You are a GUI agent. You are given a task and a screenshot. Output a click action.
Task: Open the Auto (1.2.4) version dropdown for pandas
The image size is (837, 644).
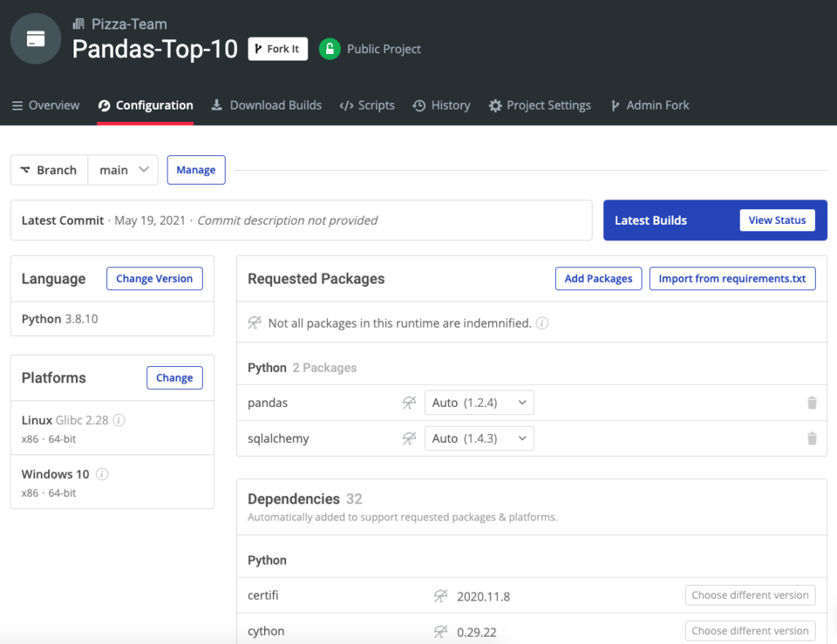click(x=479, y=402)
